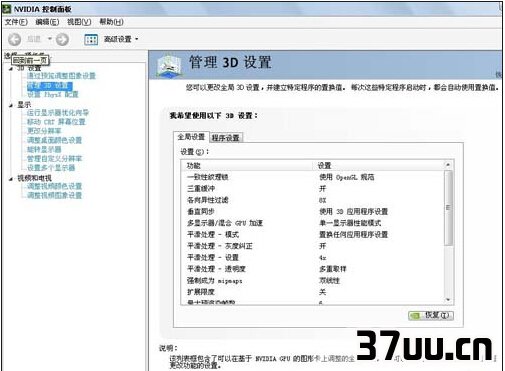The height and width of the screenshot is (371, 505).
Task: Select the 一致性纹理锁 row
Action: point(313,177)
